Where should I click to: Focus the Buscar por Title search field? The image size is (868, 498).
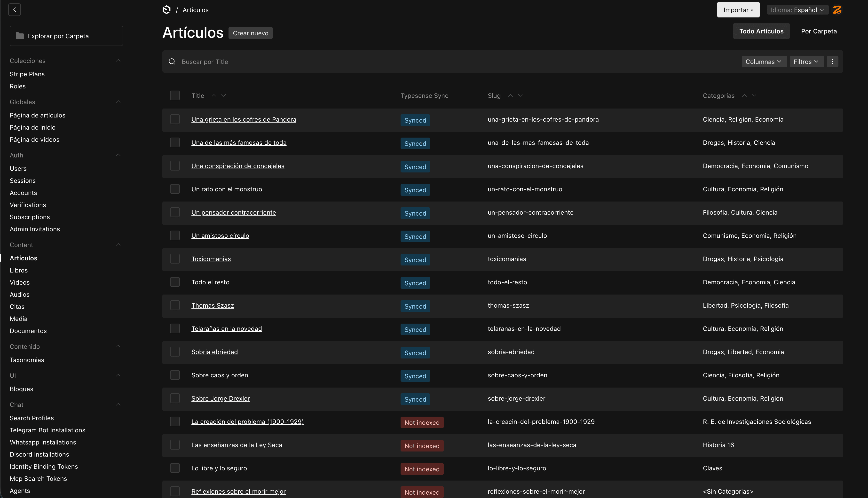point(458,62)
